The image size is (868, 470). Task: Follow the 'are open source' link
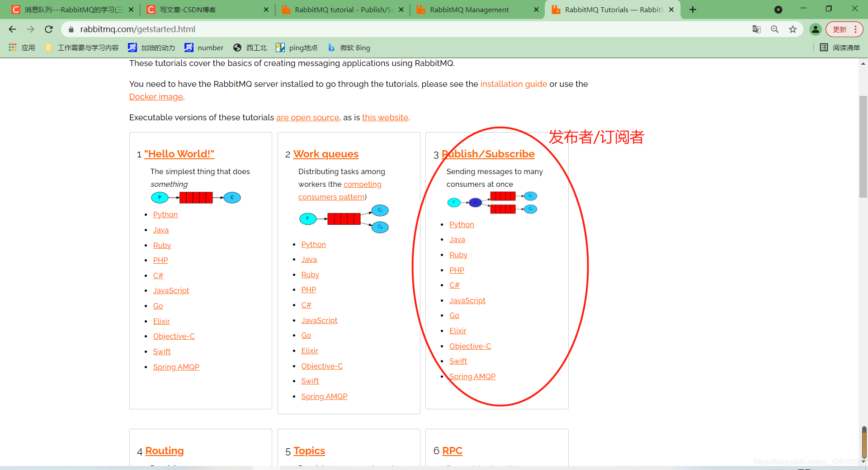(x=308, y=118)
